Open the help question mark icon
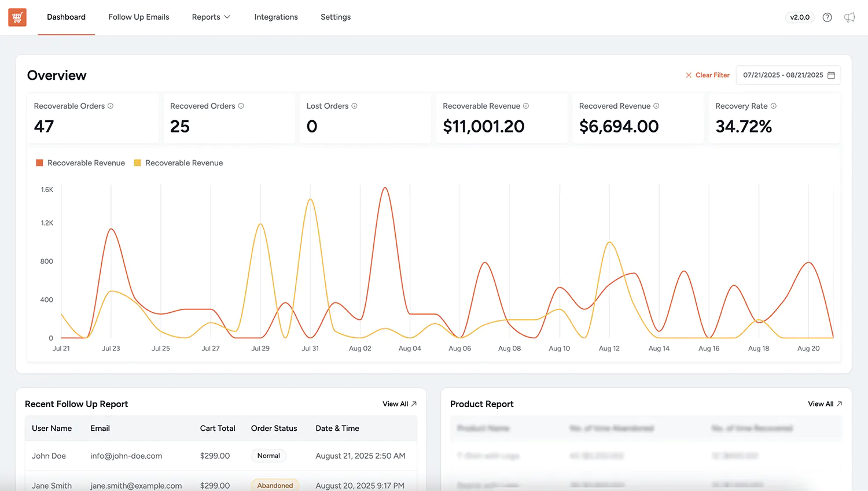The height and width of the screenshot is (491, 868). click(827, 17)
